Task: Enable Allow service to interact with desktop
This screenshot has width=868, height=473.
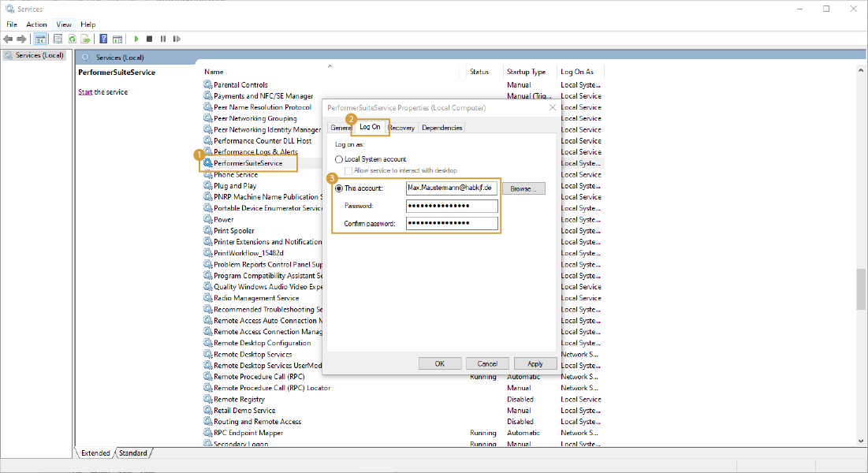Action: click(x=348, y=170)
